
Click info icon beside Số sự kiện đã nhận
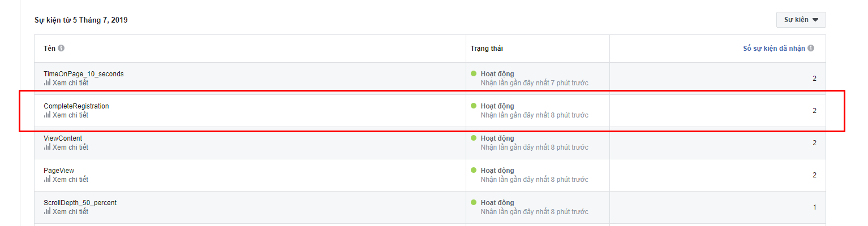point(811,49)
